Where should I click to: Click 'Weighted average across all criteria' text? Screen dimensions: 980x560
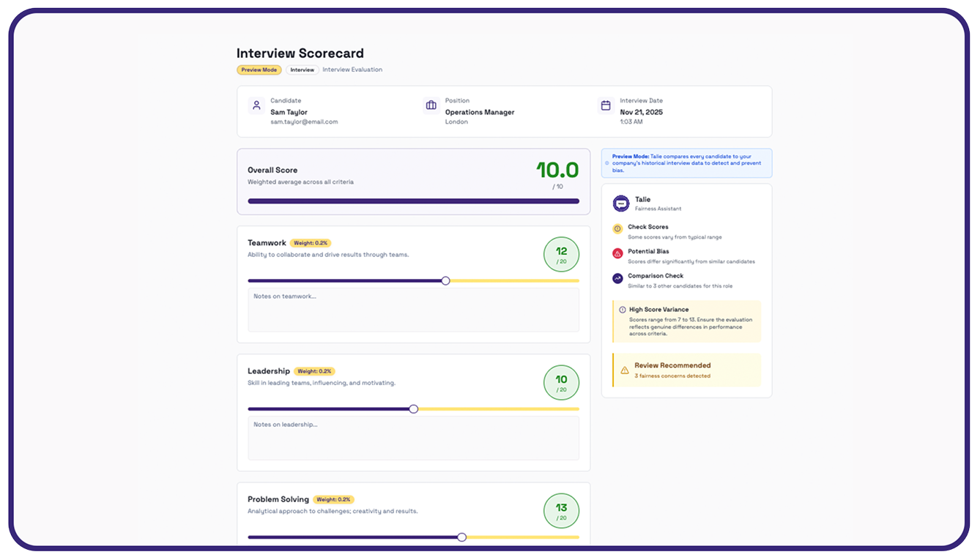pos(300,182)
